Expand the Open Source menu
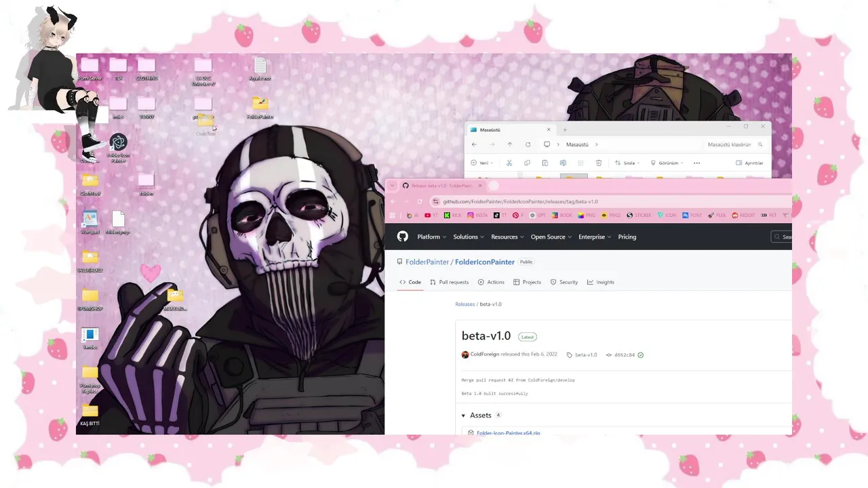 (x=551, y=237)
